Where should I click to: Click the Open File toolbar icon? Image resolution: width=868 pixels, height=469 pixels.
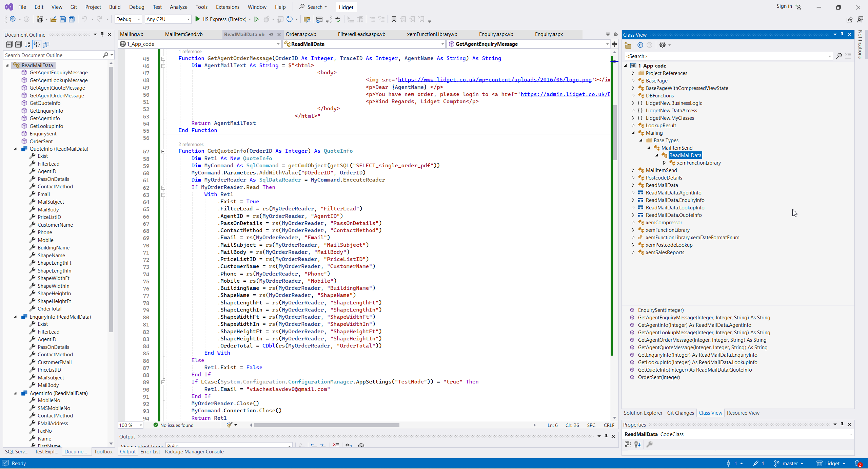point(53,19)
